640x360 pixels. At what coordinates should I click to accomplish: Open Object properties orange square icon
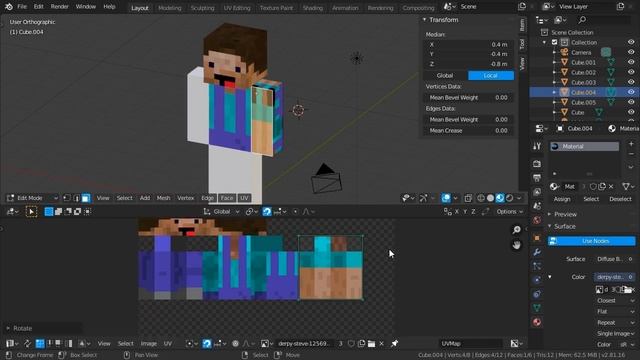(537, 238)
